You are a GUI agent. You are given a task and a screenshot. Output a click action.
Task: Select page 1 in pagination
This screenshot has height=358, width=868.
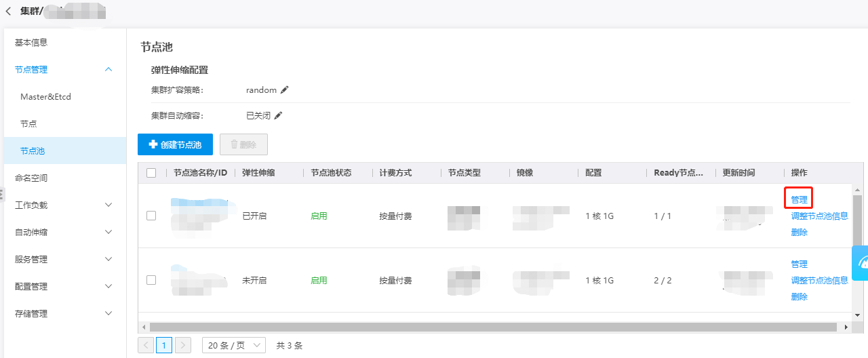click(x=164, y=345)
